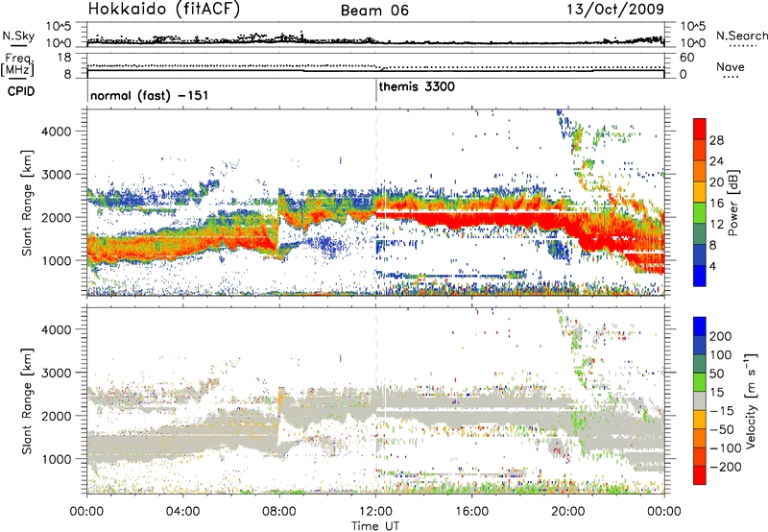Click the "-50" label on Velocity colorbar
The image size is (768, 532).
[722, 429]
